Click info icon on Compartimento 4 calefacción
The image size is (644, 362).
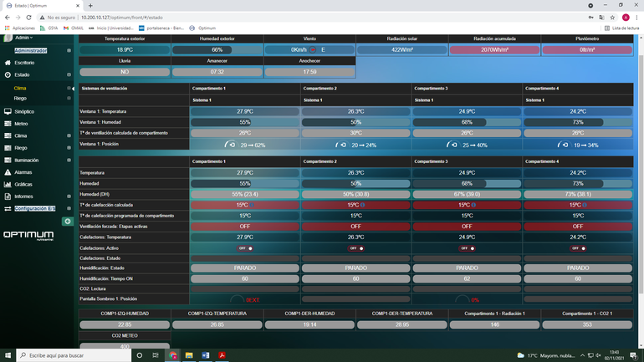tap(584, 205)
